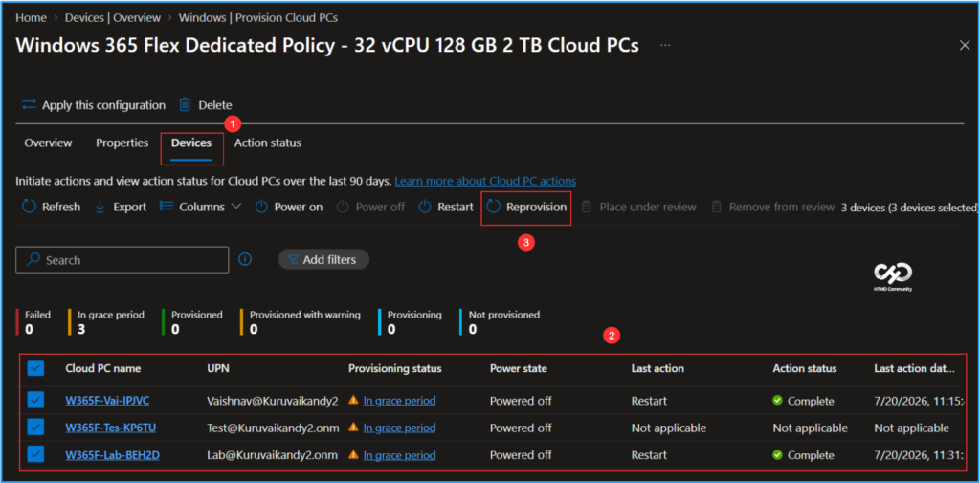Click the warning icon in W365F-Lab-BEH2D row
The height and width of the screenshot is (483, 980).
354,455
